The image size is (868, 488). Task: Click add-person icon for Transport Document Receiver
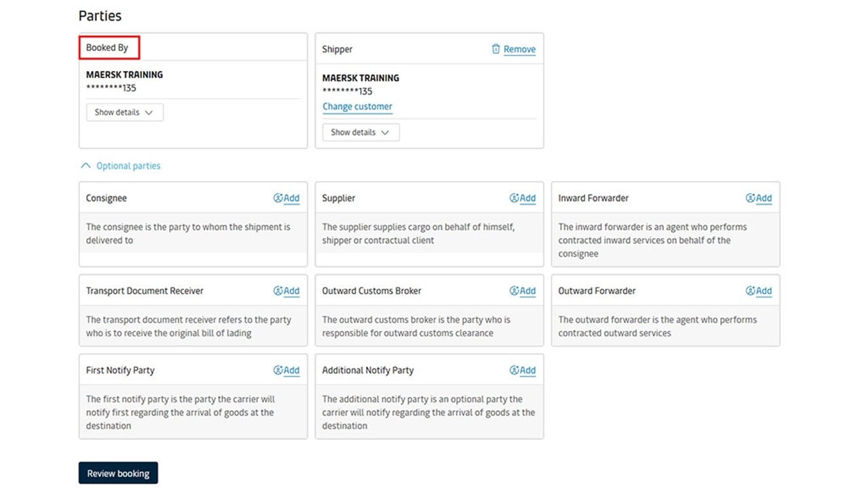[x=278, y=291]
